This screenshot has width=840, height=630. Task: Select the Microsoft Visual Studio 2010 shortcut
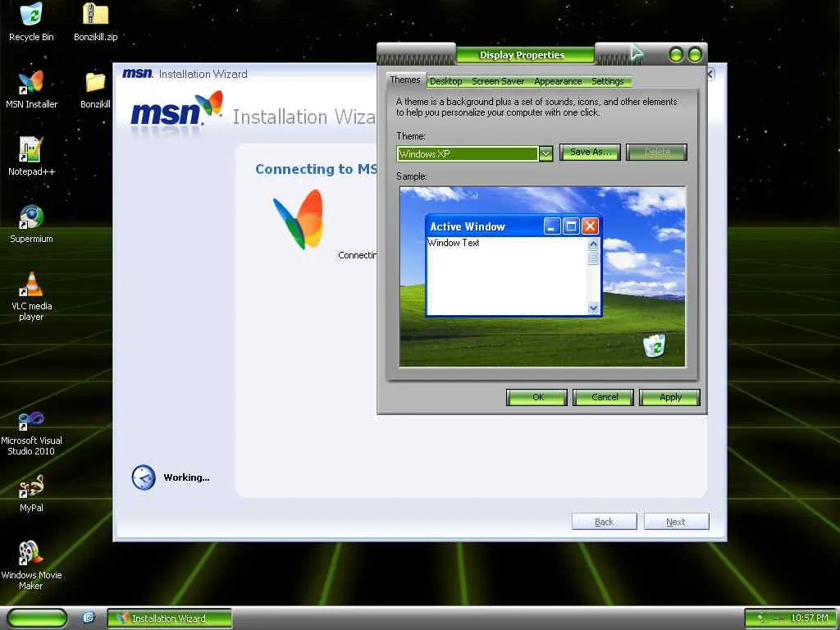[31, 431]
